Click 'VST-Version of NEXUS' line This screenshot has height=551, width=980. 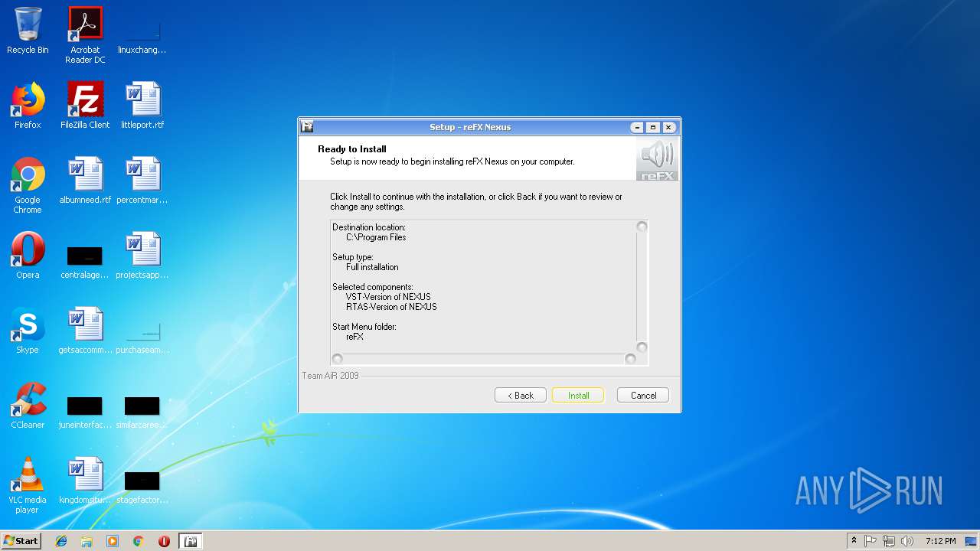(388, 297)
